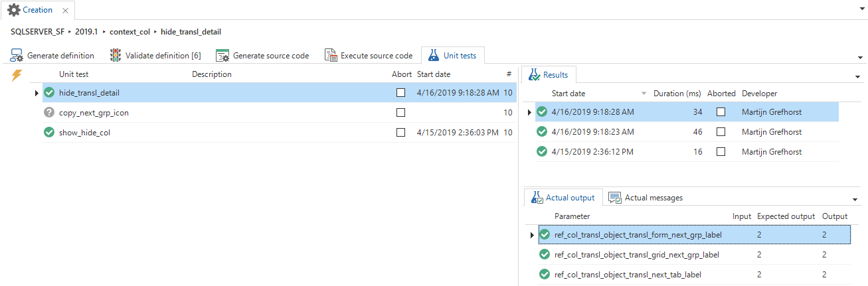Screen dimensions: 868x286
Task: Expand the hide_transl_detail row arrow
Action: click(x=36, y=93)
